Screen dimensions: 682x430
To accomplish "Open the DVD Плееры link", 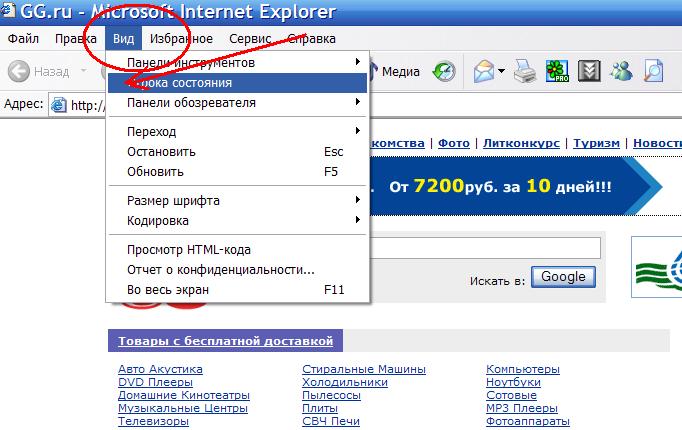I will pyautogui.click(x=155, y=382).
